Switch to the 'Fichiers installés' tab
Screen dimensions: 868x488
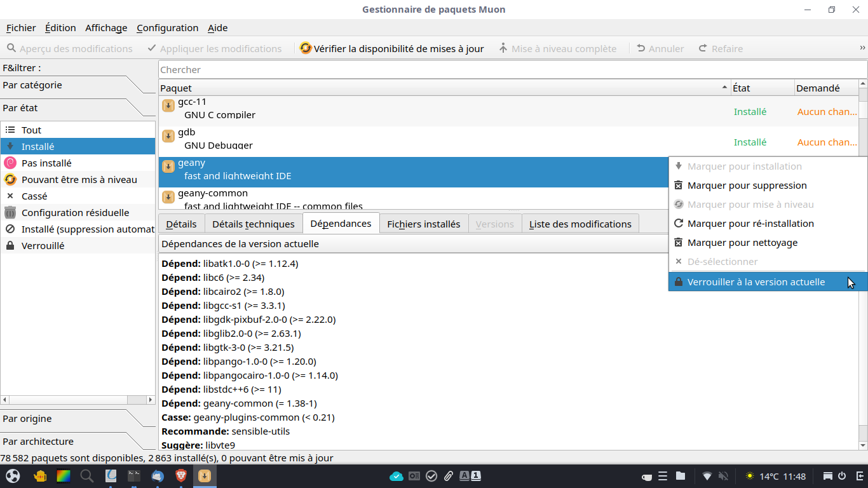[x=423, y=224]
